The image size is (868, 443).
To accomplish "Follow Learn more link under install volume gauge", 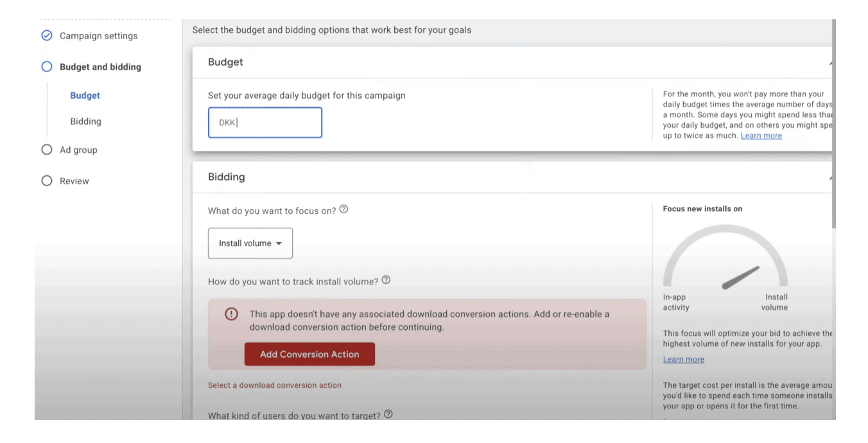I will [x=683, y=360].
